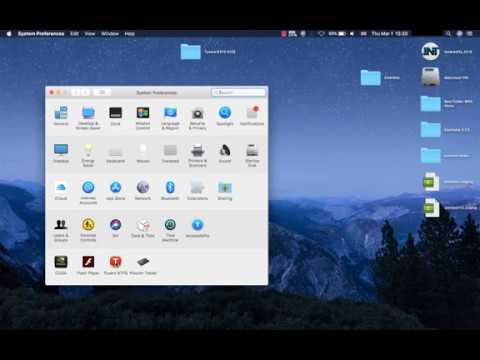The width and height of the screenshot is (480, 360).
Task: Open Time Machine preferences
Action: click(170, 230)
